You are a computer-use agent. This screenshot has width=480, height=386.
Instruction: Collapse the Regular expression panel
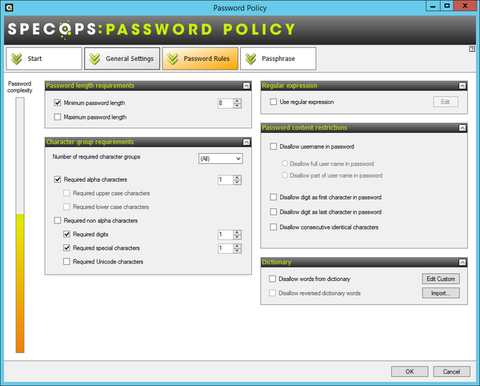(462, 86)
